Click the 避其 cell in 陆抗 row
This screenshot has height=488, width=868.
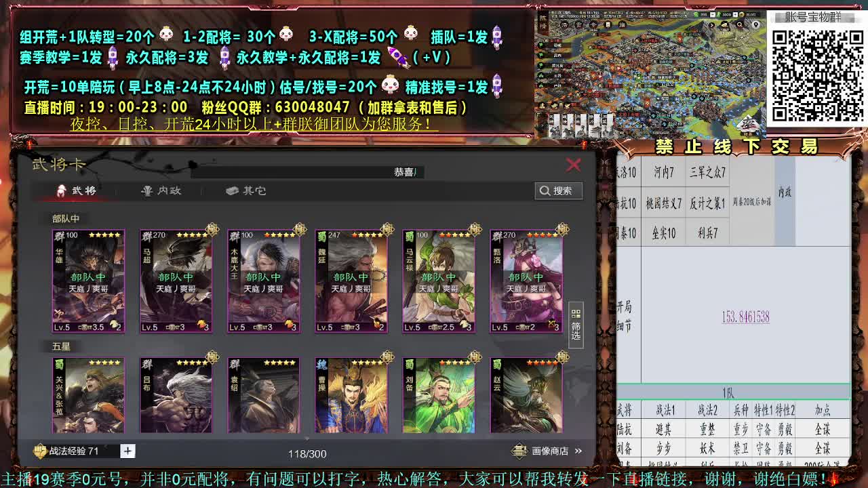click(x=665, y=429)
